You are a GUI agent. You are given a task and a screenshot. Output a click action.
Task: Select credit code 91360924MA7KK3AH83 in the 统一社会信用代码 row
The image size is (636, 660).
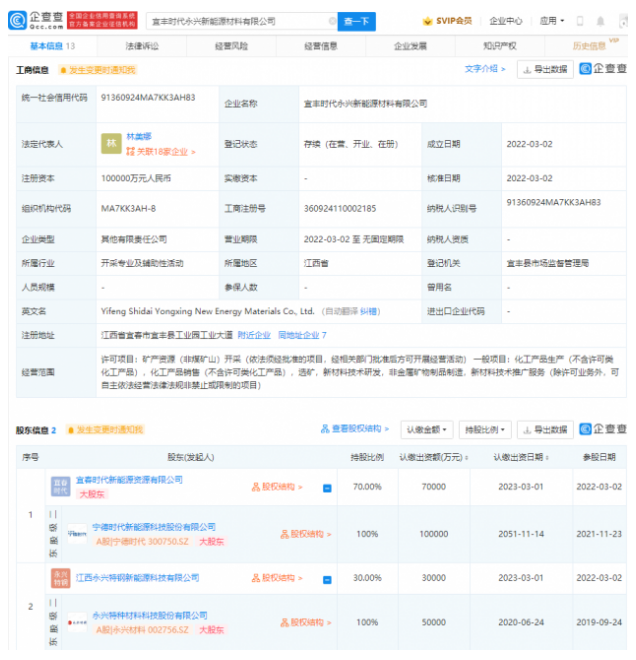click(x=148, y=98)
